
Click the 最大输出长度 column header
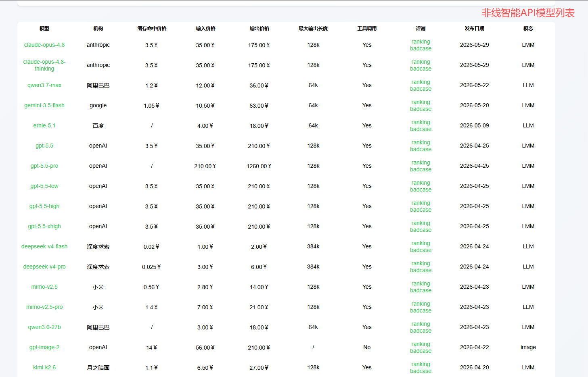(313, 29)
